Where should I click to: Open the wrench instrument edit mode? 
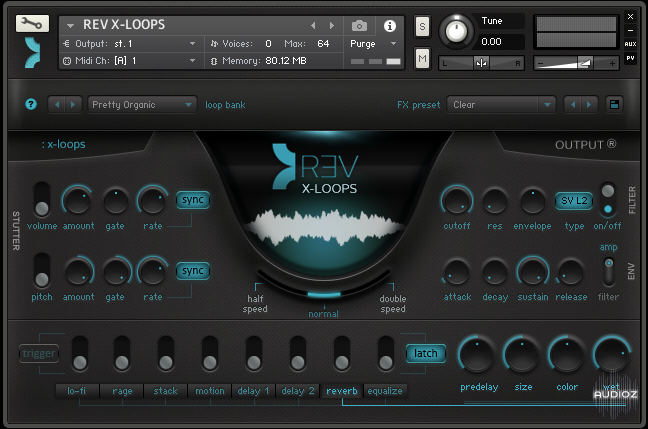point(32,24)
